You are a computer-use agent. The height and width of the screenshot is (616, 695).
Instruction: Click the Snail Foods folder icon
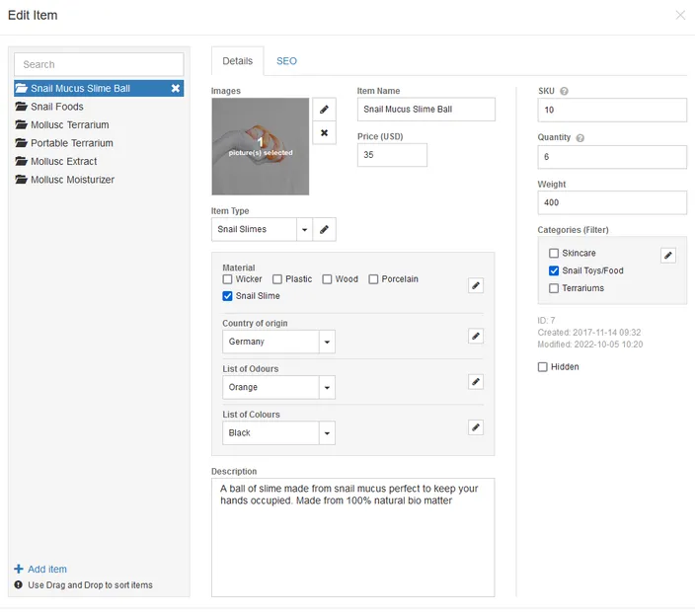coord(21,107)
